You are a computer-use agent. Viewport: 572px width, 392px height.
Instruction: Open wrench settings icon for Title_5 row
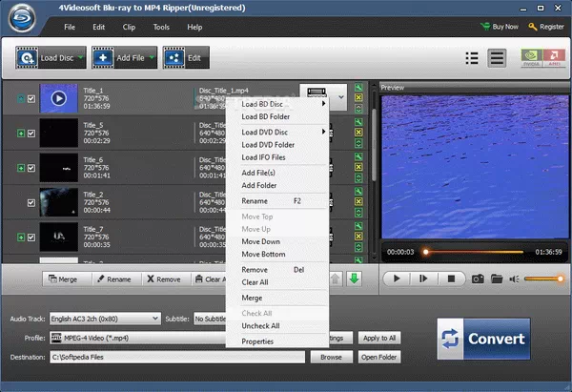coord(358,122)
